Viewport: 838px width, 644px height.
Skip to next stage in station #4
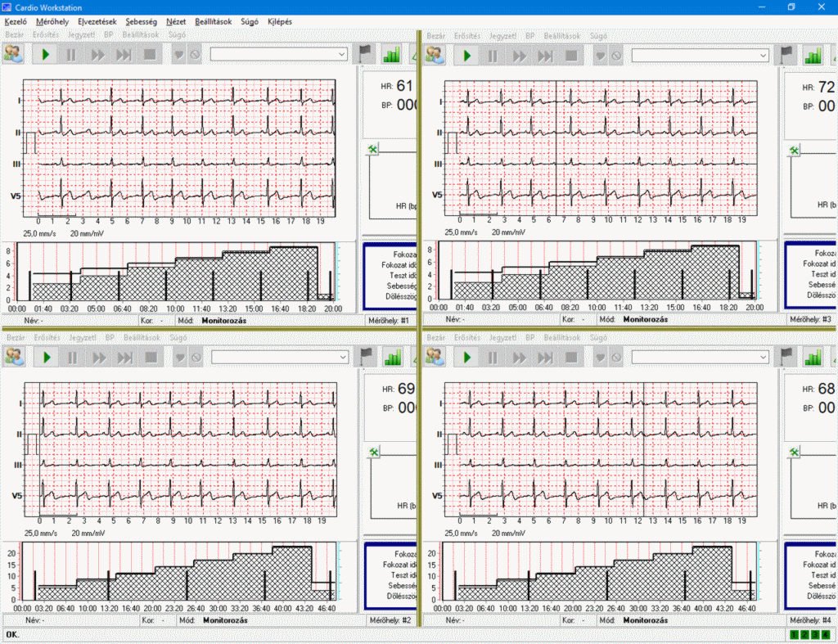pos(544,357)
